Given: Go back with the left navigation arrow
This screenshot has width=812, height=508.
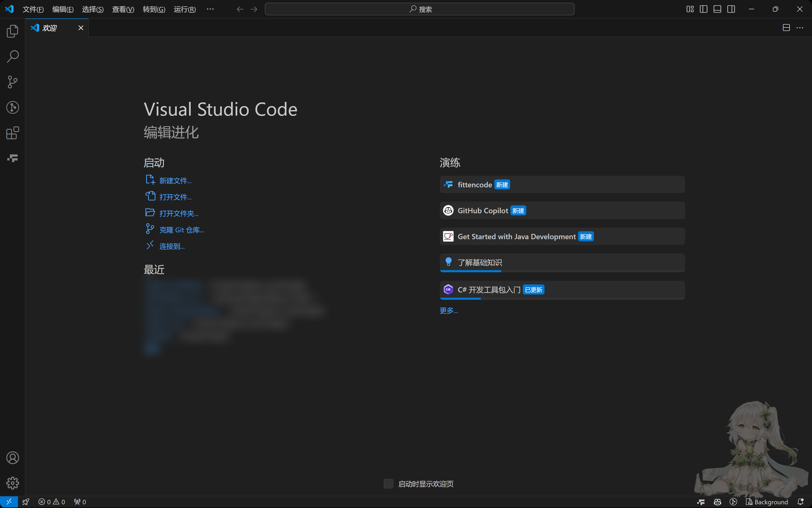Looking at the screenshot, I should coord(240,9).
